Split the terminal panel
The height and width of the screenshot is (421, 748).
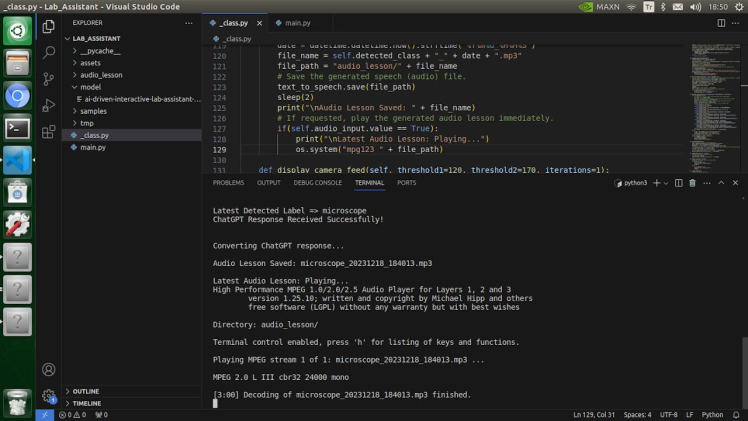point(678,183)
